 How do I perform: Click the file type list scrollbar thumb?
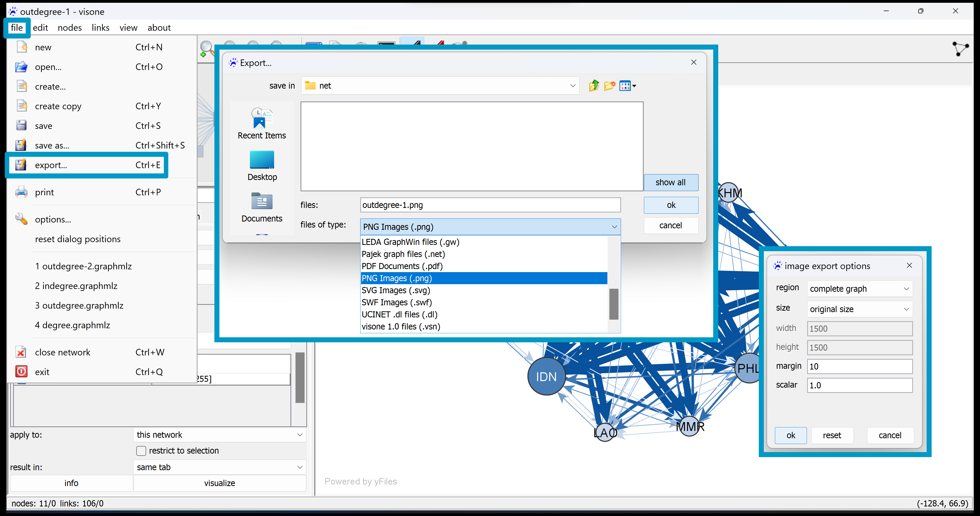tap(614, 304)
